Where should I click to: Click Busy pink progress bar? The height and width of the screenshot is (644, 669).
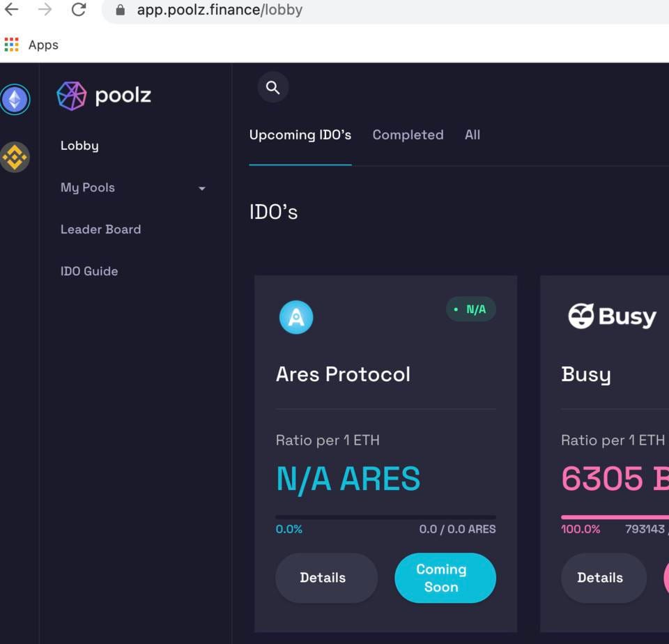point(615,517)
